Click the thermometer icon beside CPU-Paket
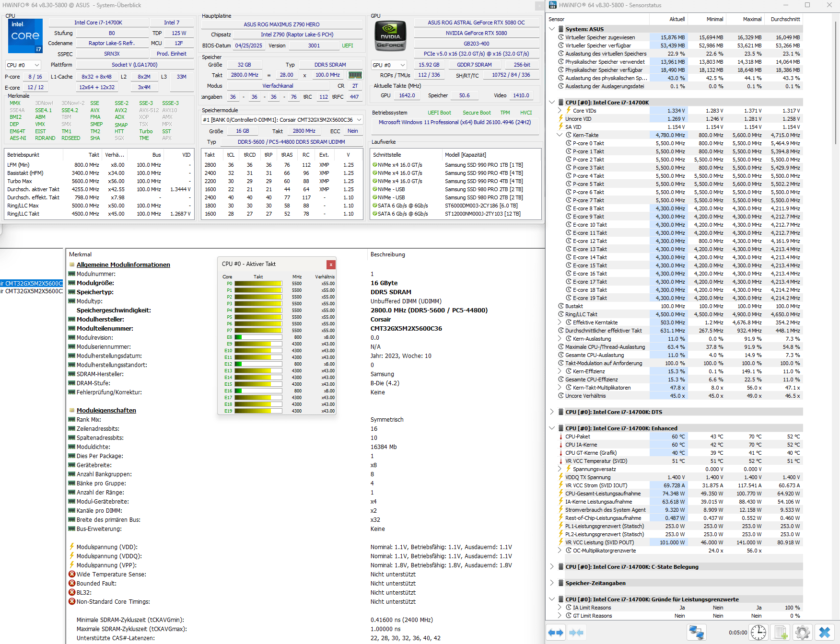This screenshot has width=840, height=644. pyautogui.click(x=560, y=437)
